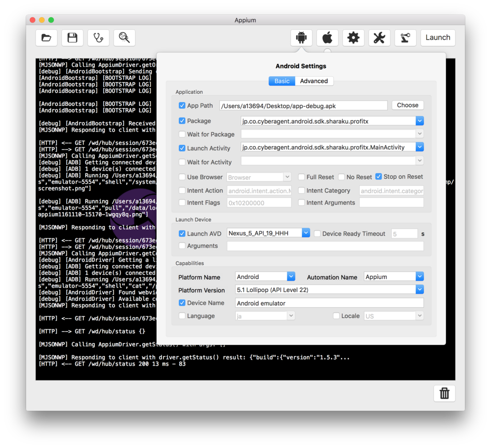Open the Platform Name dropdown

(x=291, y=276)
